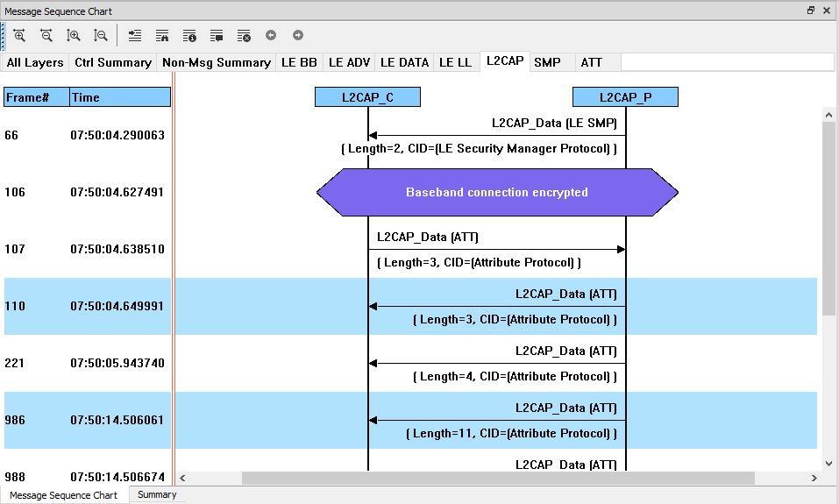This screenshot has height=504, width=839.
Task: Click the restore window icon in title bar
Action: [811, 11]
